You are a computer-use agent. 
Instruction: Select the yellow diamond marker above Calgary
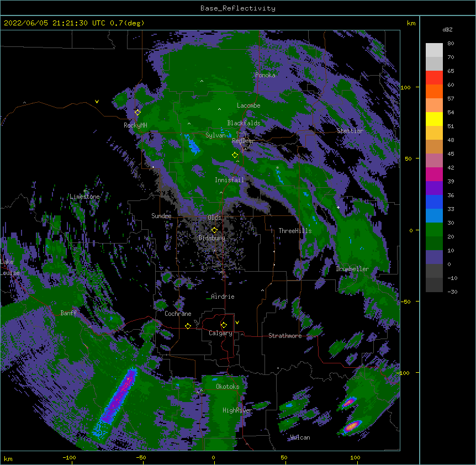(224, 325)
